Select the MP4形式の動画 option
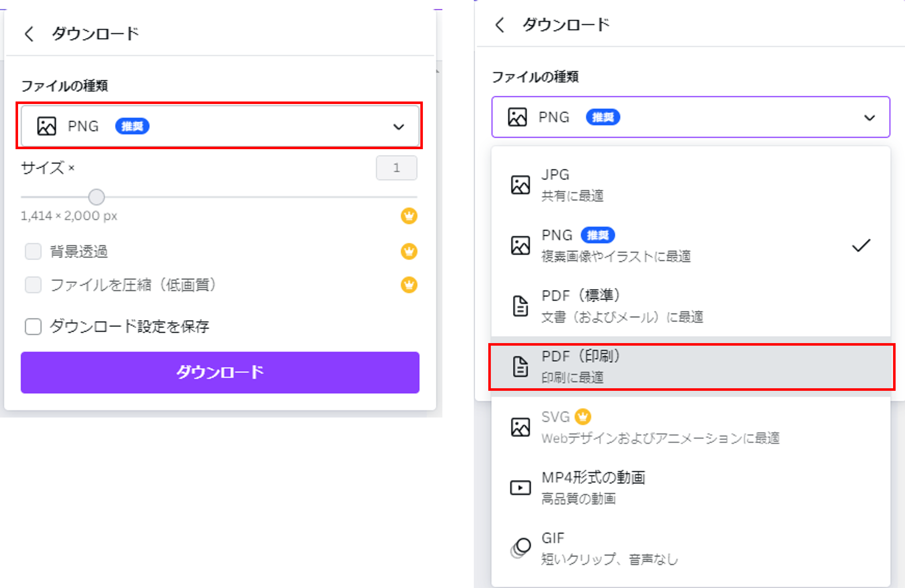Viewport: 905px width, 588px height. [691, 488]
